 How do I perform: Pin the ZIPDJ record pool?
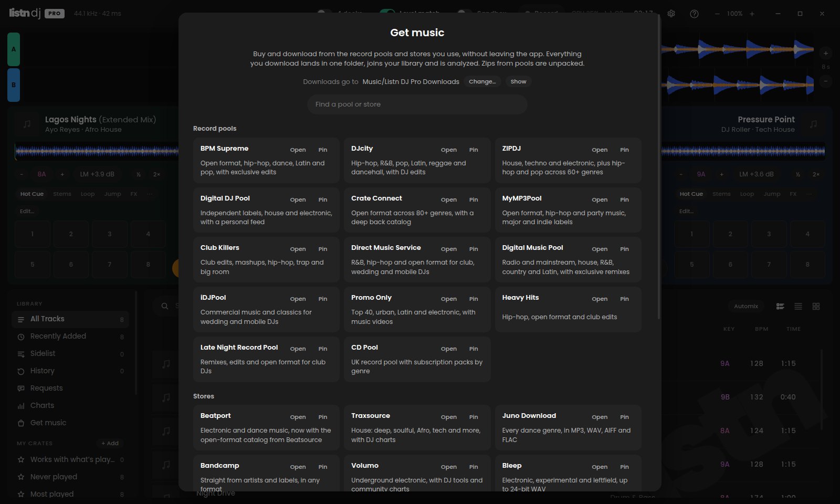(x=624, y=150)
